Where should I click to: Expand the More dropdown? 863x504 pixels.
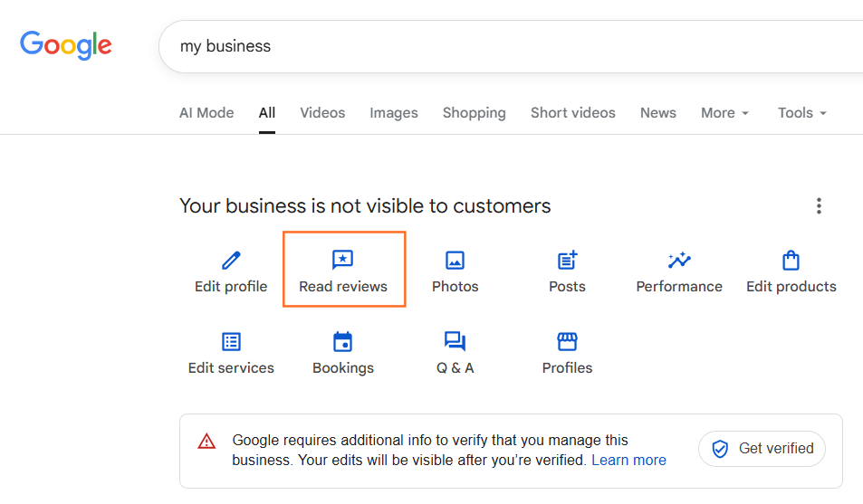click(724, 113)
